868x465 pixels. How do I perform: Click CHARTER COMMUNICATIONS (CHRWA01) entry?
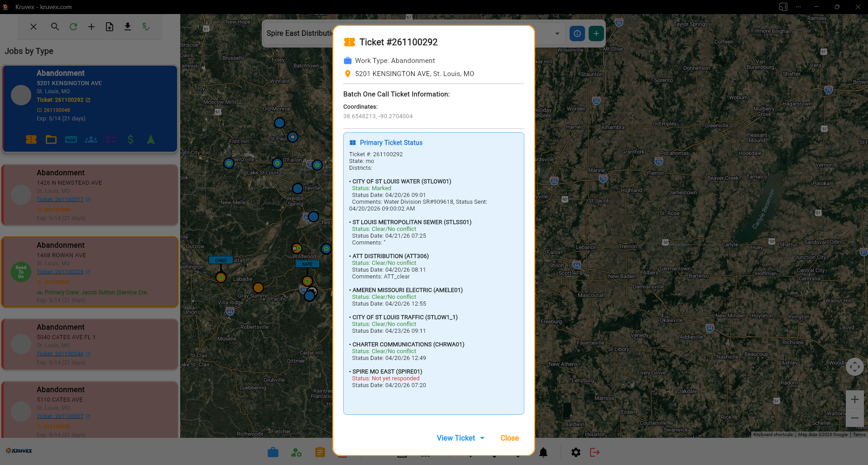[408, 345]
